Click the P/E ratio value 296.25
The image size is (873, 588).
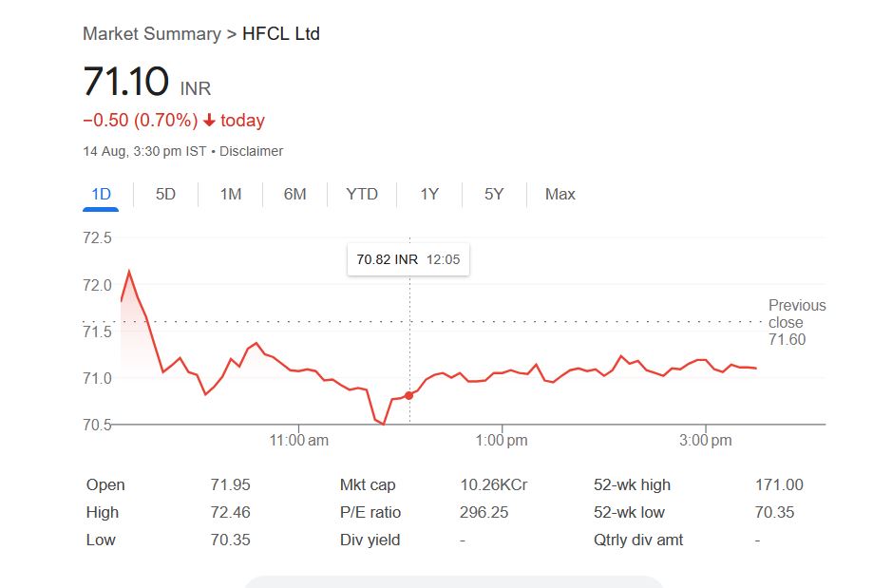tap(484, 513)
